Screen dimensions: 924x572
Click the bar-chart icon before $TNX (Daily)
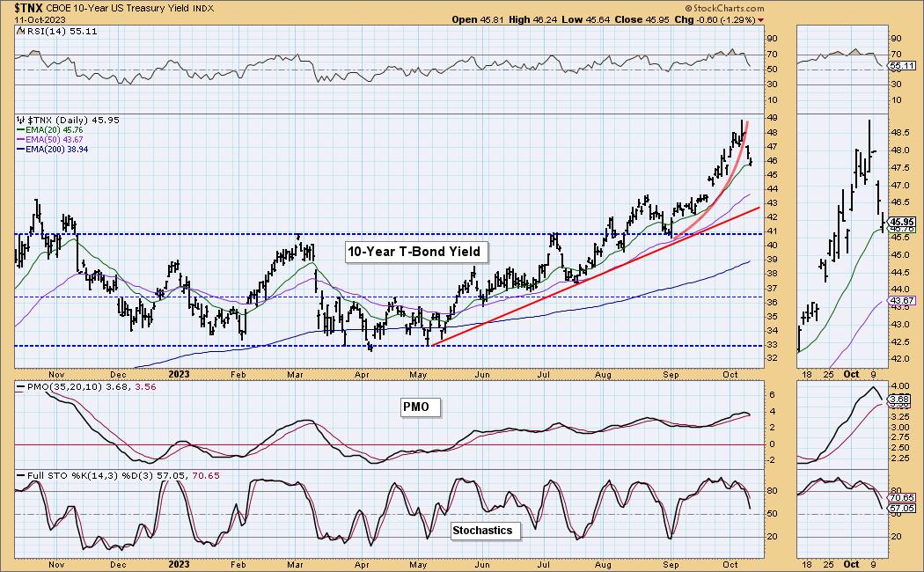[x=20, y=121]
